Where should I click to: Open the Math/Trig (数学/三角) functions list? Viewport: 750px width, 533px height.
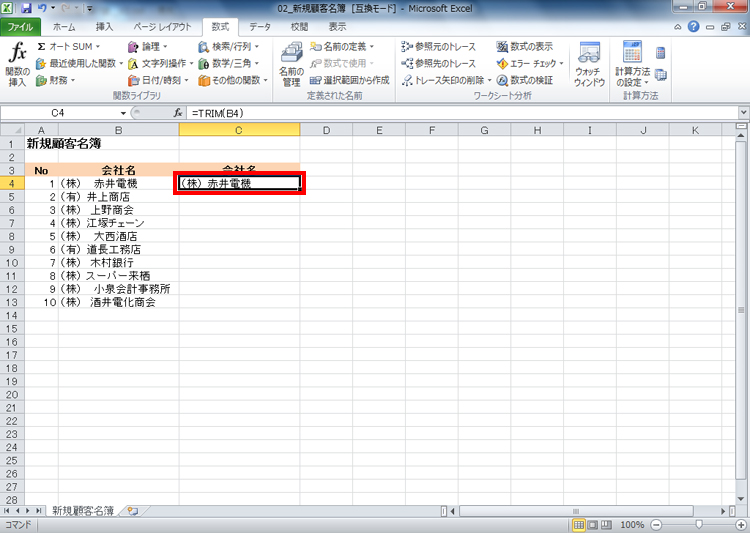(x=229, y=63)
